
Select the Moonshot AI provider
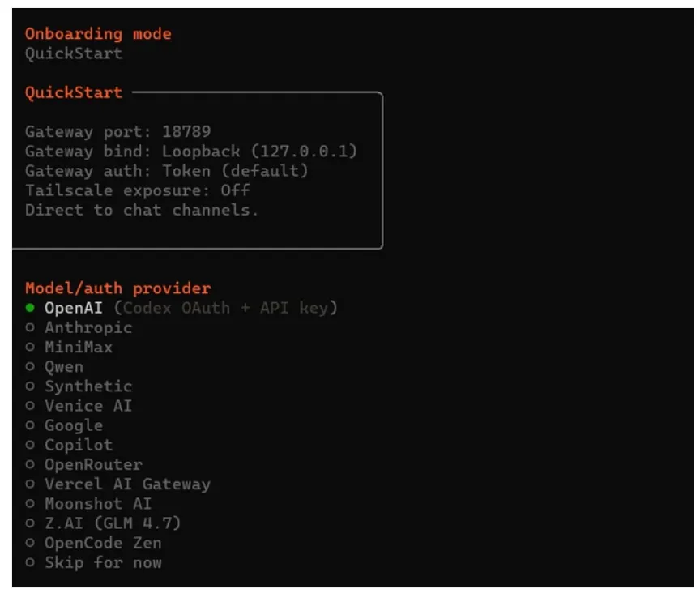point(97,504)
